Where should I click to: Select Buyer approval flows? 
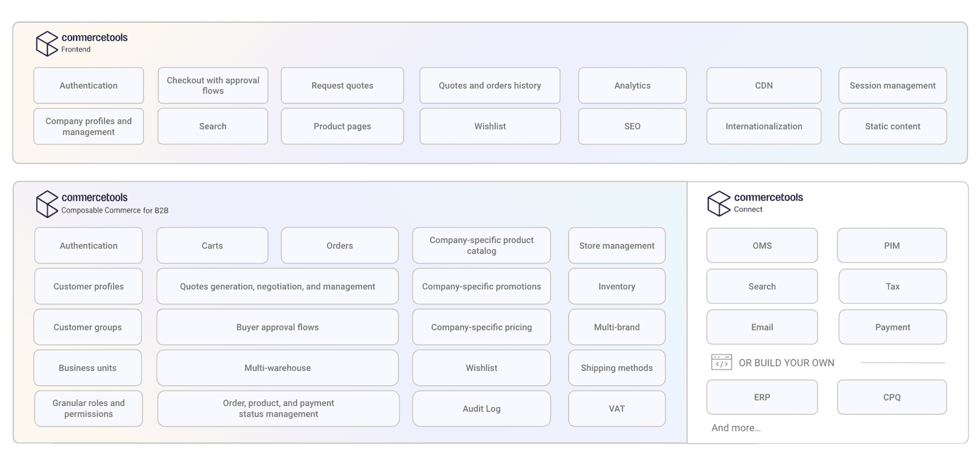[x=277, y=327]
